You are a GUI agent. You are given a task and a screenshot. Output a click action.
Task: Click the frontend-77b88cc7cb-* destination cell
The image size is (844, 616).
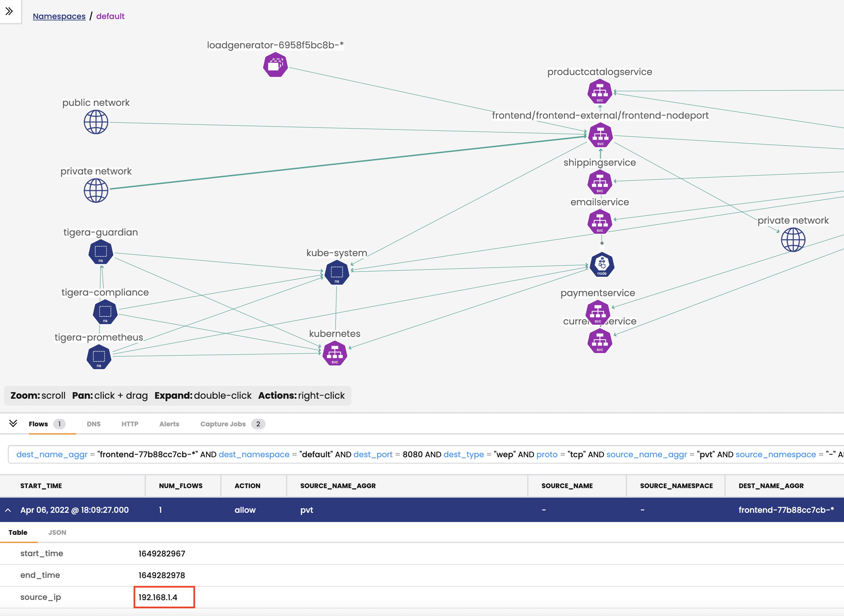pyautogui.click(x=786, y=510)
